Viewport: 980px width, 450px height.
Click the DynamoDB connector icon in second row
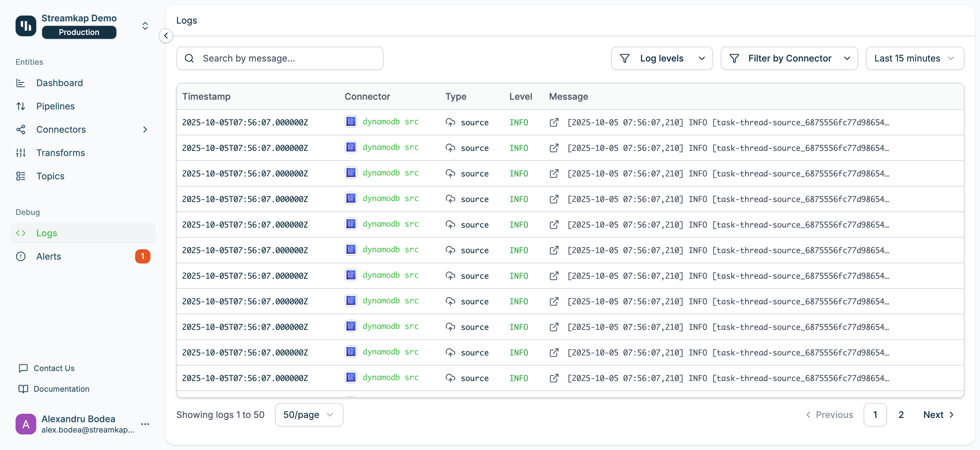pos(350,147)
